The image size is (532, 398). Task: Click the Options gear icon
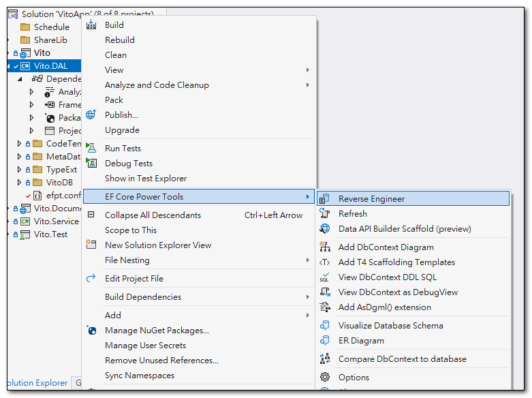click(x=325, y=377)
